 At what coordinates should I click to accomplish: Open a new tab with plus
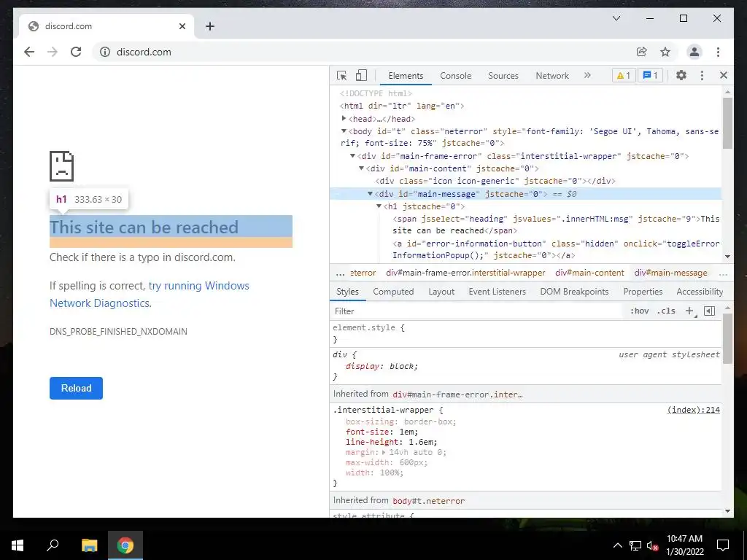210,26
